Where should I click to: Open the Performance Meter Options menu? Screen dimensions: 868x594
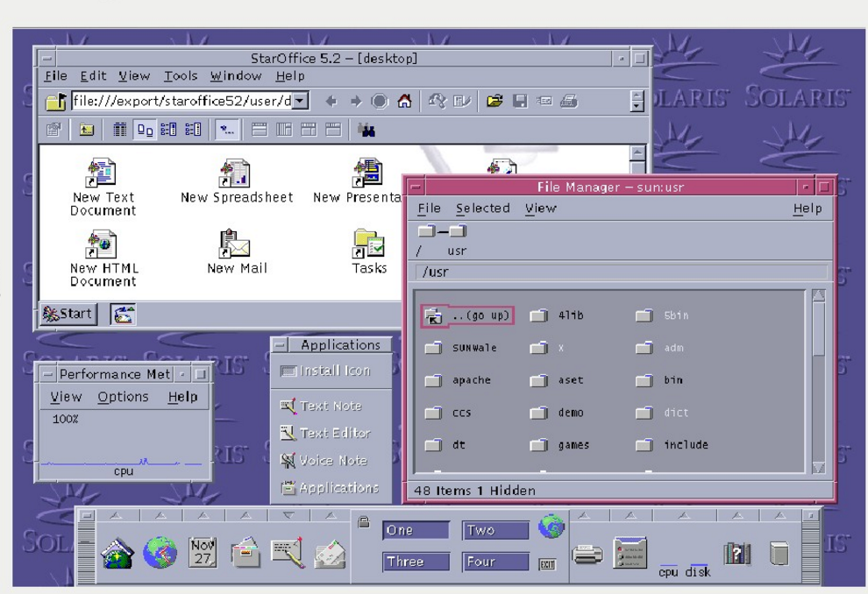(x=123, y=397)
